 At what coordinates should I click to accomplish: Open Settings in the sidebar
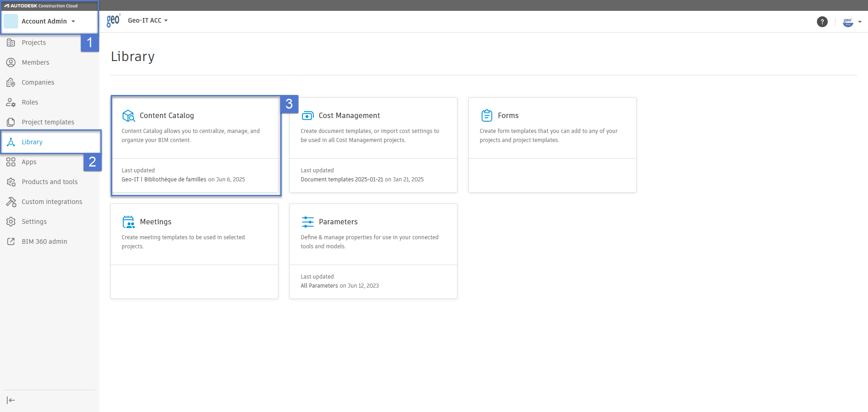34,222
